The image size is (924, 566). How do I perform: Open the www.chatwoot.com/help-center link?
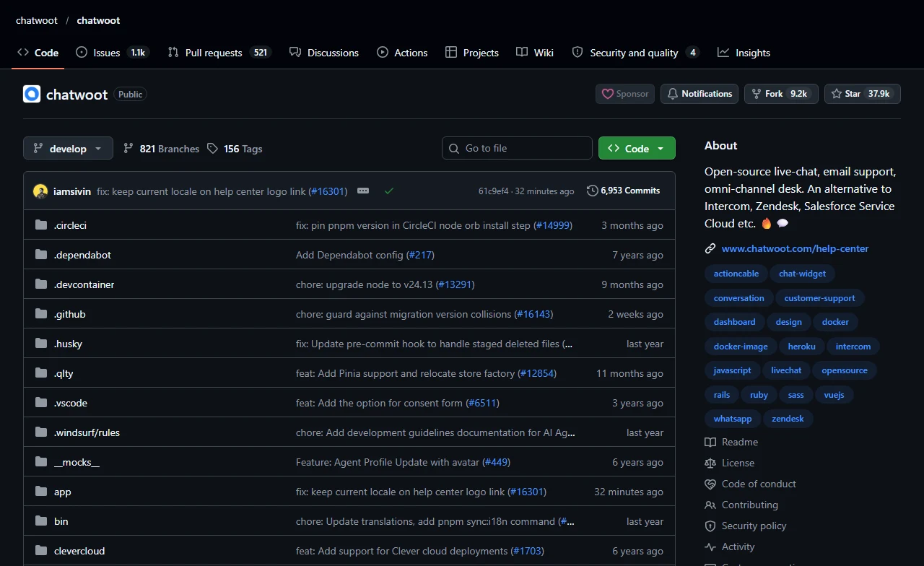(795, 248)
